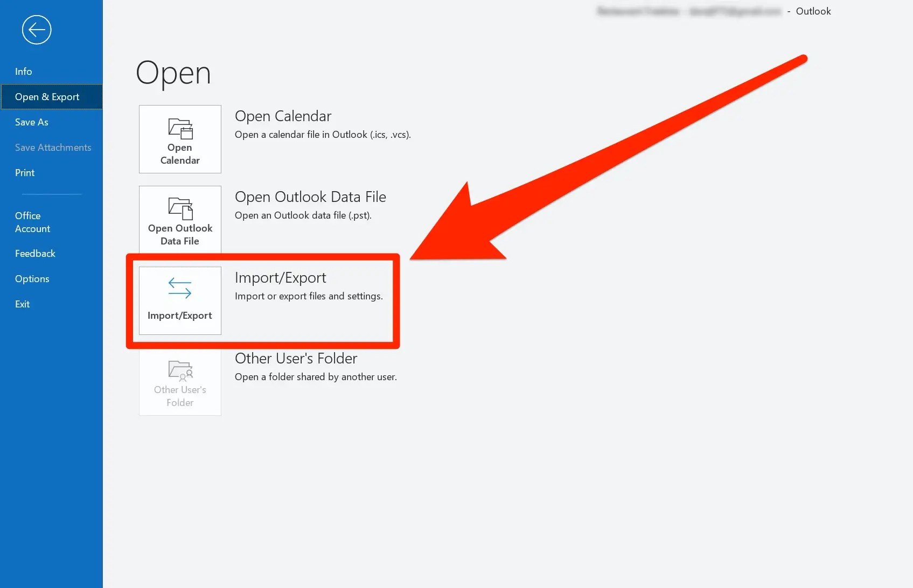Click Save Attachments in sidebar
Image resolution: width=913 pixels, height=588 pixels.
point(53,148)
